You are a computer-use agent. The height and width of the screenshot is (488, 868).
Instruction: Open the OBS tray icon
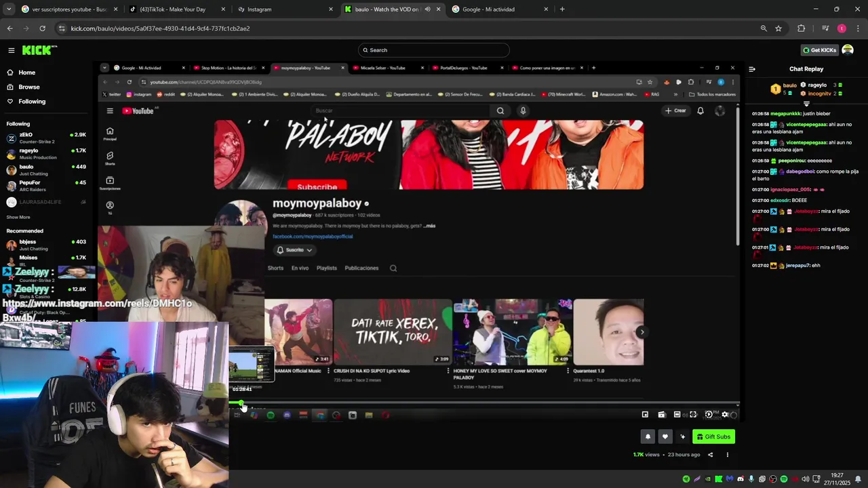(773, 479)
